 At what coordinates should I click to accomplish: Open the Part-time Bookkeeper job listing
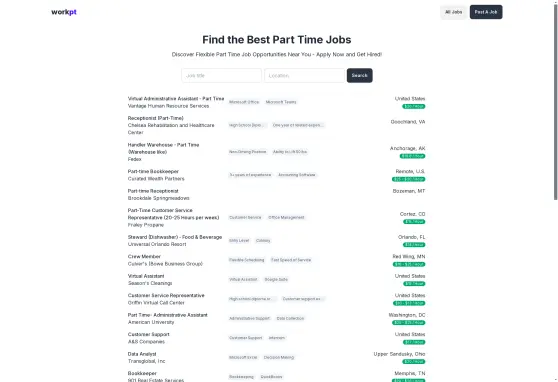153,171
